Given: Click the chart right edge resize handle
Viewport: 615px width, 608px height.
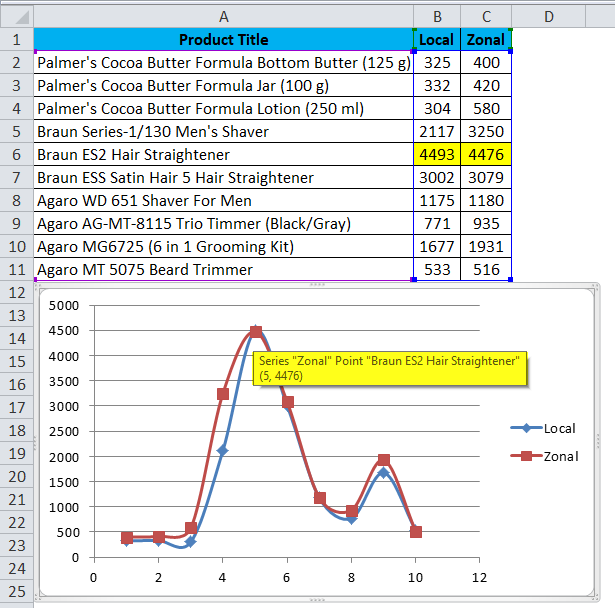Looking at the screenshot, I should click(x=598, y=441).
